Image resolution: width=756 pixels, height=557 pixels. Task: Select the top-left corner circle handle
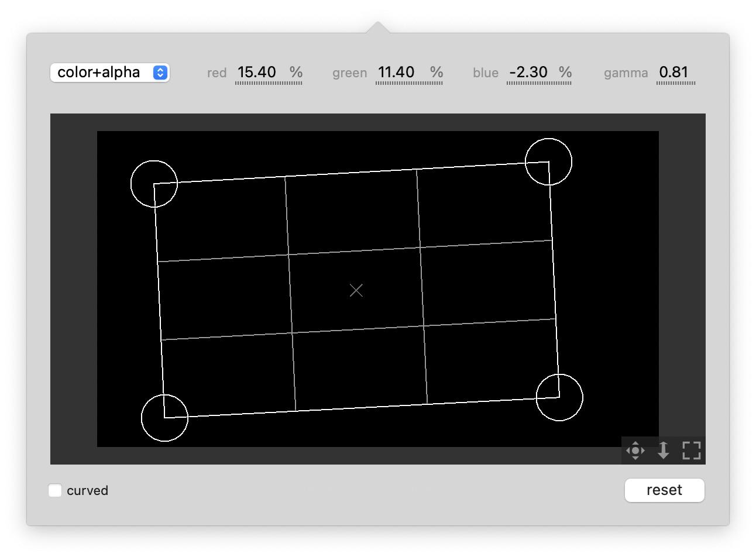pos(154,184)
